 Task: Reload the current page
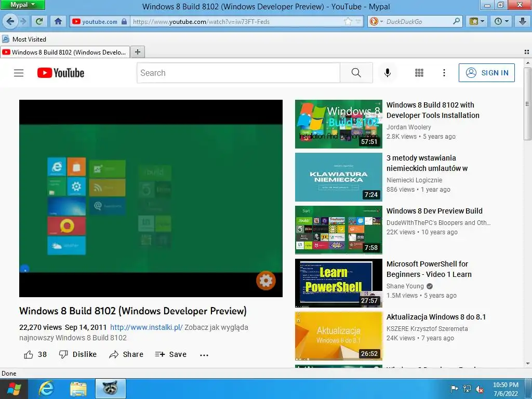(x=39, y=22)
